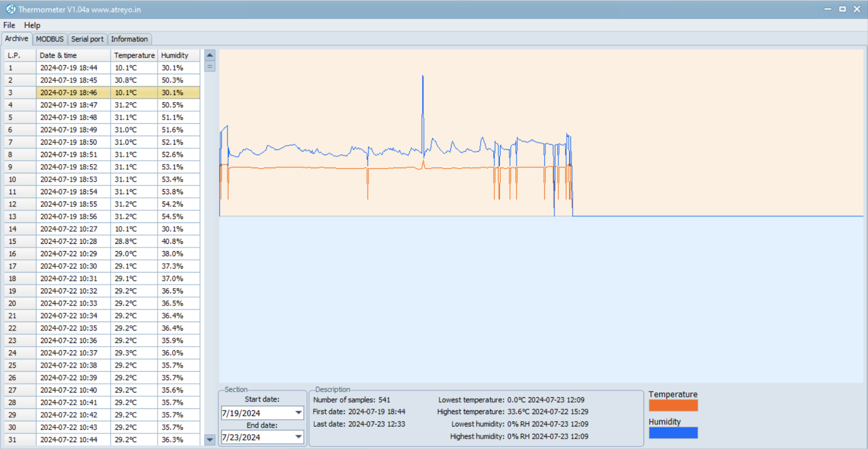
Task: Click the scroll up arrow of the table
Action: click(210, 55)
